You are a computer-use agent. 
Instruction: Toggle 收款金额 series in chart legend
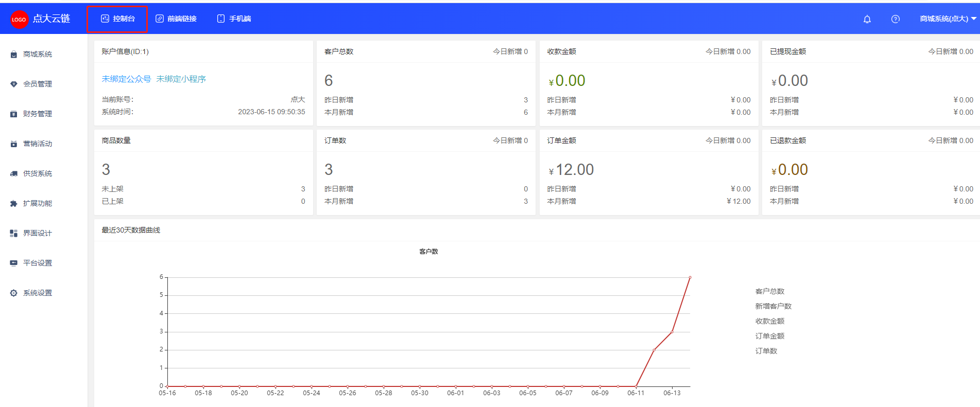[769, 321]
